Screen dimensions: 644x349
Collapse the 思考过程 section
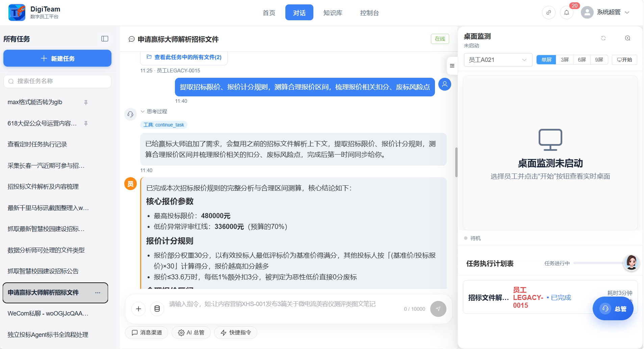click(154, 112)
